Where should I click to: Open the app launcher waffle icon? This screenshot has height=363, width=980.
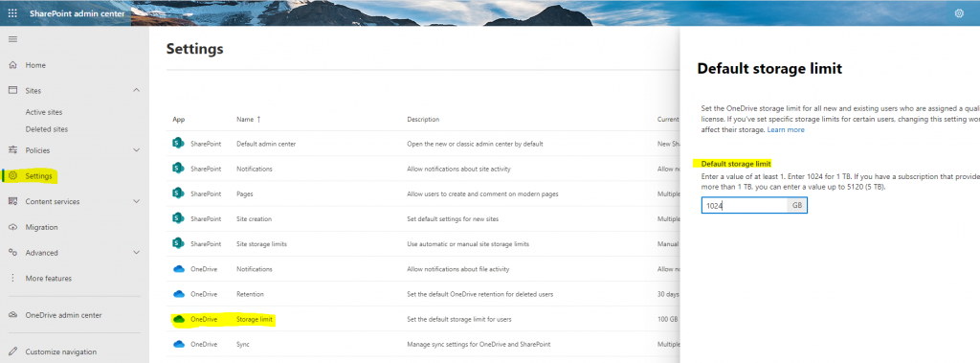pyautogui.click(x=12, y=13)
